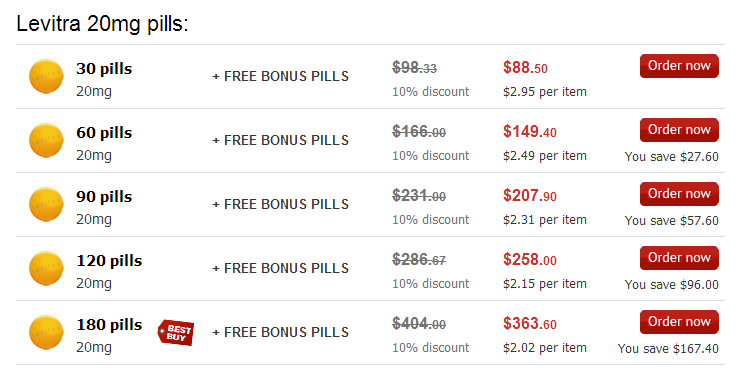The height and width of the screenshot is (374, 741).
Task: Click the red Best Buy tag icon
Action: tap(176, 332)
